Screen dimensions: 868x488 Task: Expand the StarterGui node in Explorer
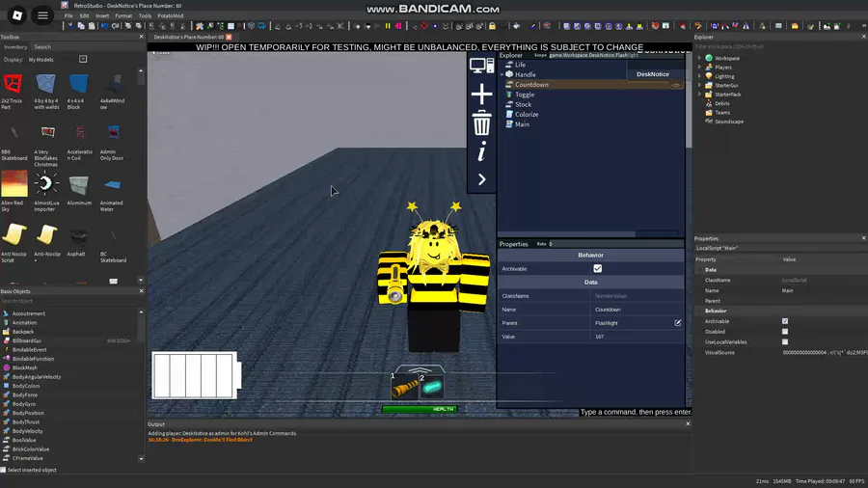coord(700,85)
